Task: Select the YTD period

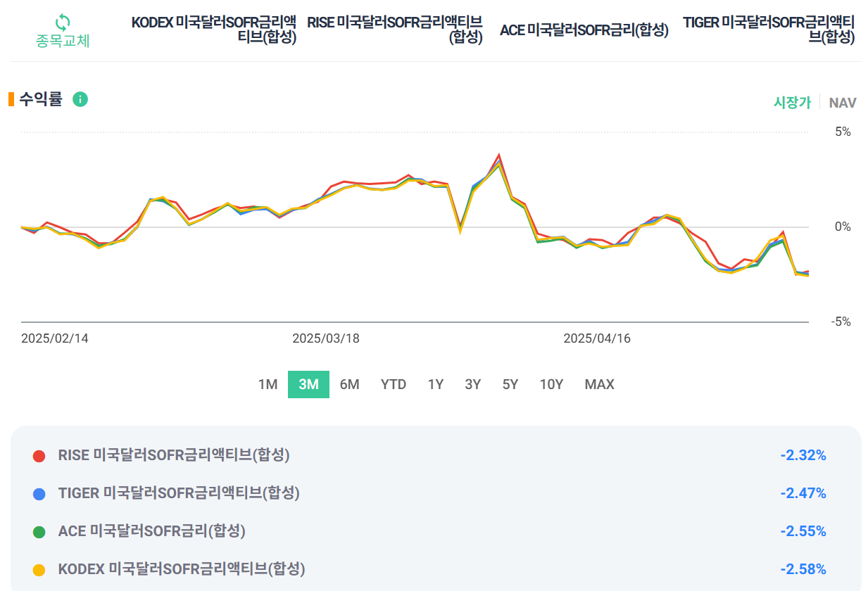Action: click(x=393, y=384)
